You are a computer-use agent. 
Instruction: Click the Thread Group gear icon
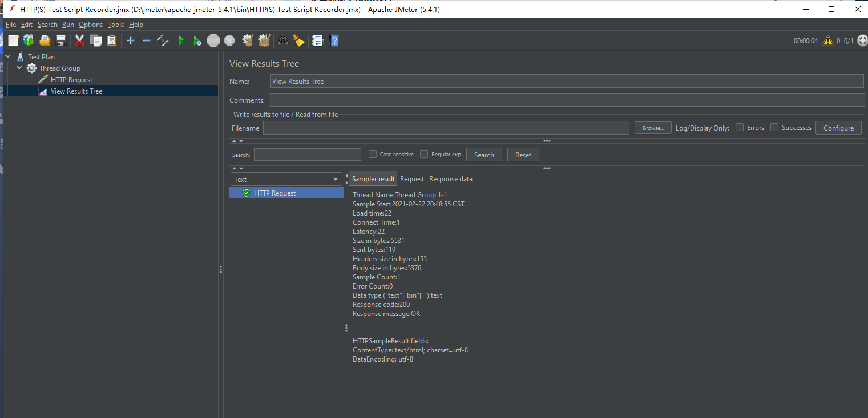[31, 68]
